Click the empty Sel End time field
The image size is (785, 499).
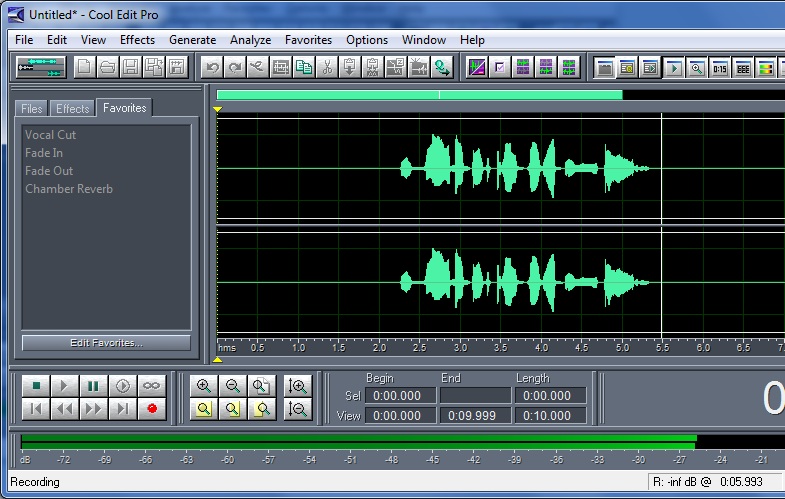[x=476, y=395]
